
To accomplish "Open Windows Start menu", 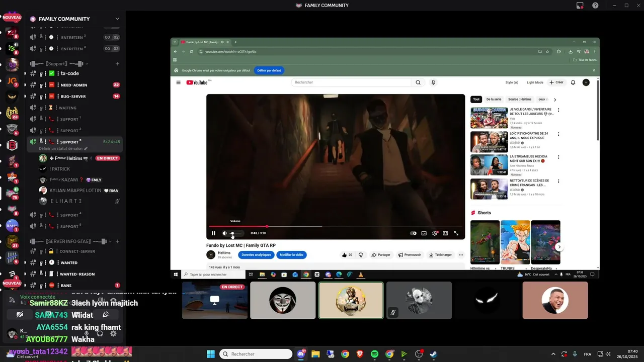I will (211, 354).
